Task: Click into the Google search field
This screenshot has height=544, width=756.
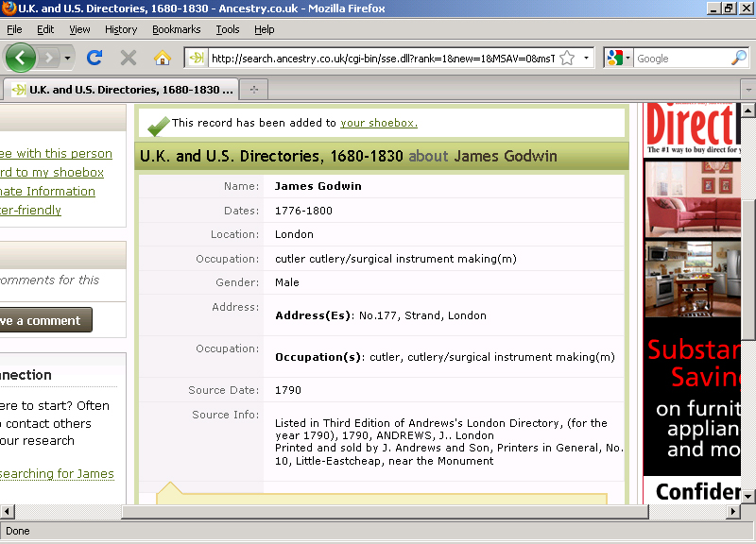Action: click(x=682, y=59)
